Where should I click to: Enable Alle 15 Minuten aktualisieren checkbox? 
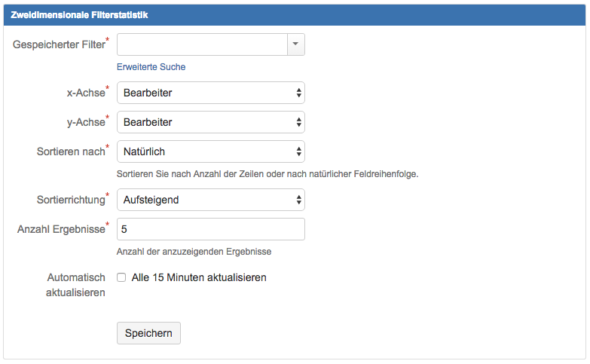121,277
